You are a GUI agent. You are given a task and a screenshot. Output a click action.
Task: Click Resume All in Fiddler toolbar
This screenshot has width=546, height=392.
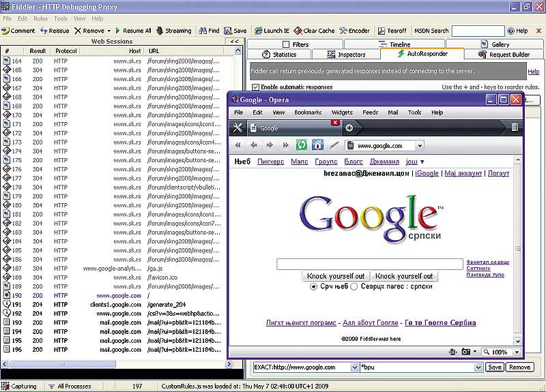133,31
